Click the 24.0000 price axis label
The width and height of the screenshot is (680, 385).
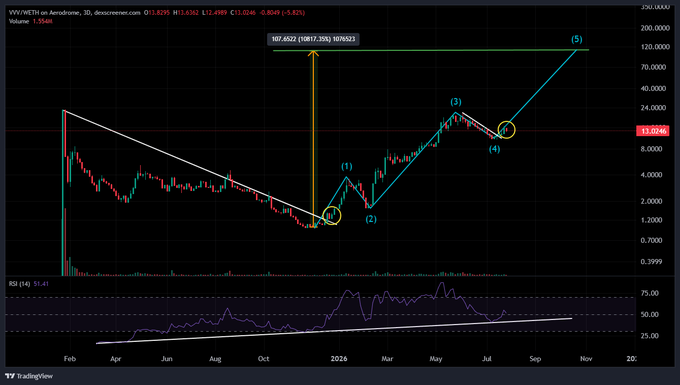point(653,108)
